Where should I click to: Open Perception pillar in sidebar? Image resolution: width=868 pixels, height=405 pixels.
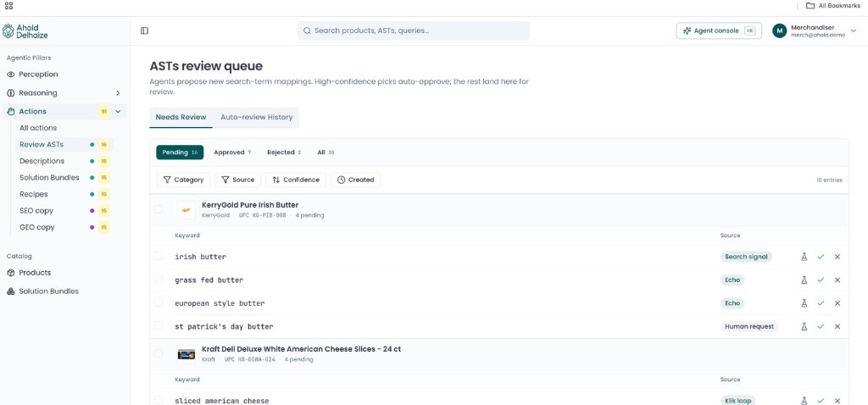coord(64,75)
